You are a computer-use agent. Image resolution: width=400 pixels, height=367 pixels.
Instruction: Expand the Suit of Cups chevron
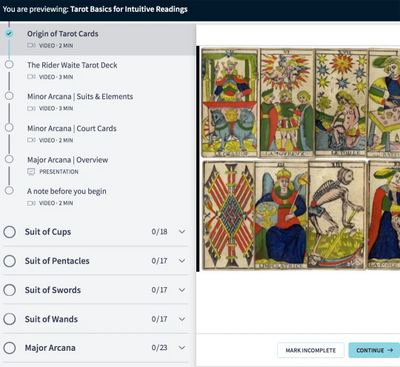182,232
